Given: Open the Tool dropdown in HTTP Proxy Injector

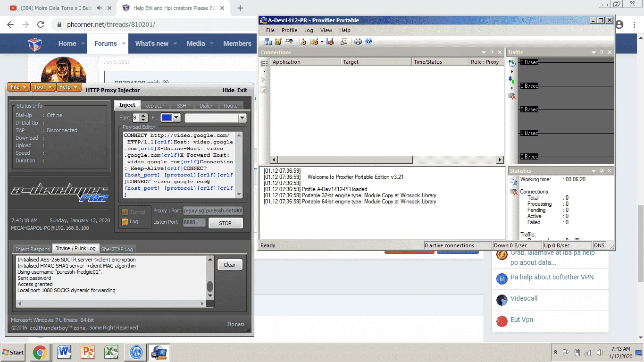Looking at the screenshot, I should point(43,87).
